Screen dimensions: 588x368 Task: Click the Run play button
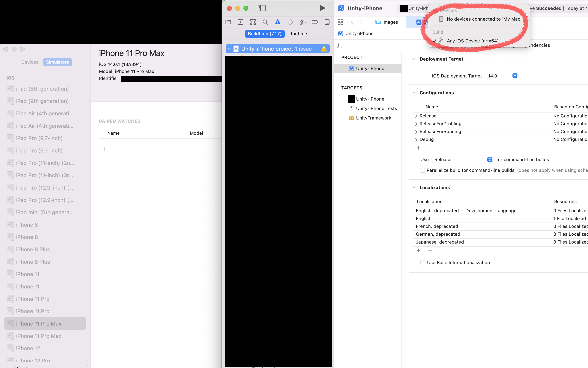coord(322,8)
